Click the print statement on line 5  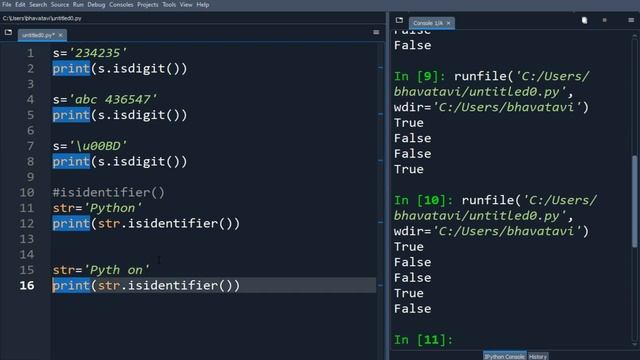120,115
